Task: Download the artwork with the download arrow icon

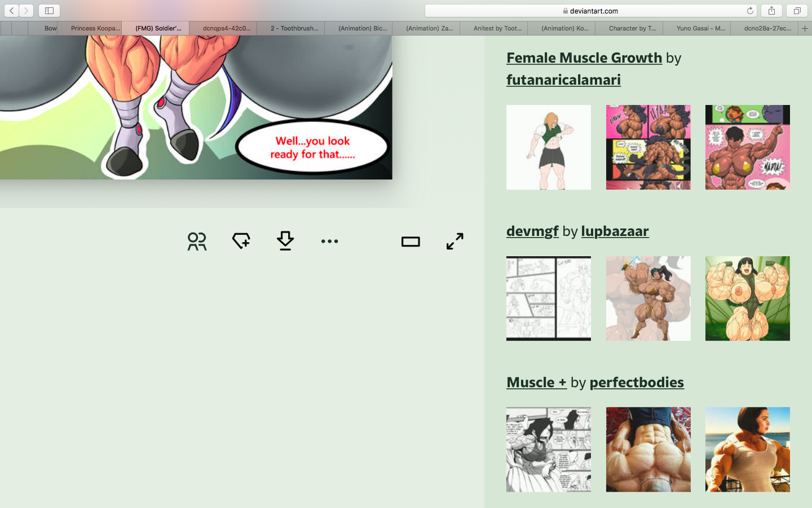Action: 285,241
